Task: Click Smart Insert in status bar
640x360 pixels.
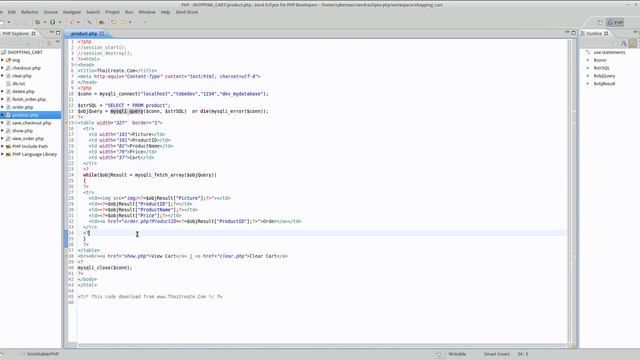Action: [496, 354]
